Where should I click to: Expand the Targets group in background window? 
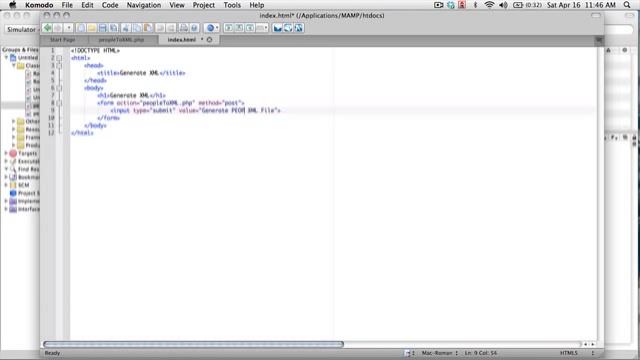(x=6, y=153)
